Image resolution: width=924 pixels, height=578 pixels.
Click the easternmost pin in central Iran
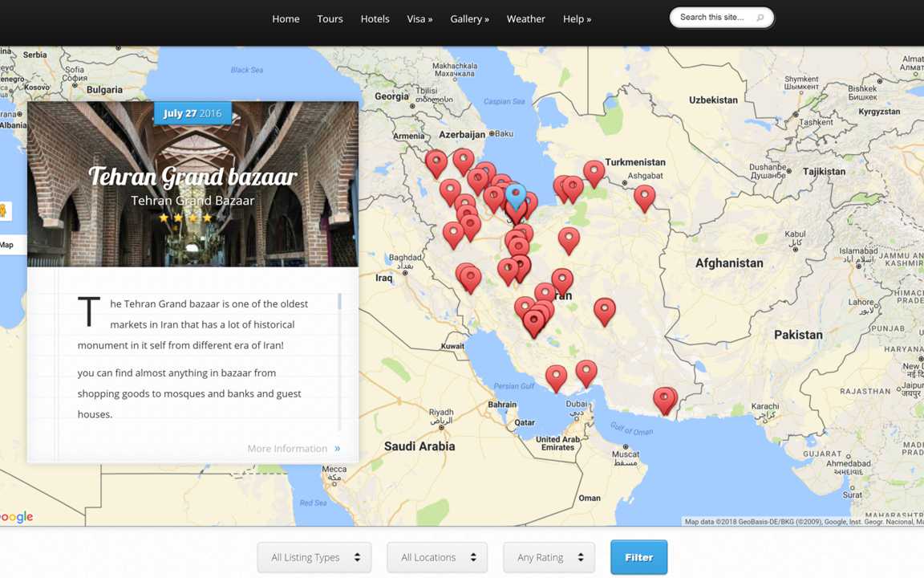[x=605, y=310]
